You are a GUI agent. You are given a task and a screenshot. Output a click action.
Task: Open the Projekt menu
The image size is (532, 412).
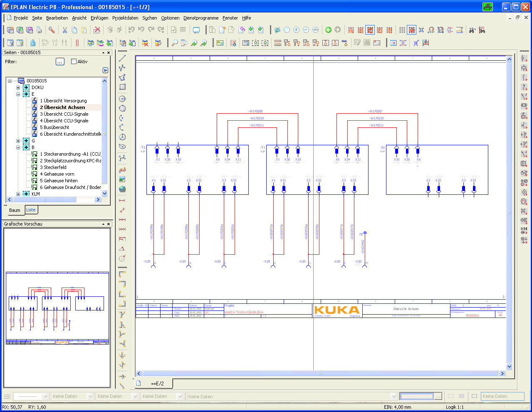[x=21, y=18]
